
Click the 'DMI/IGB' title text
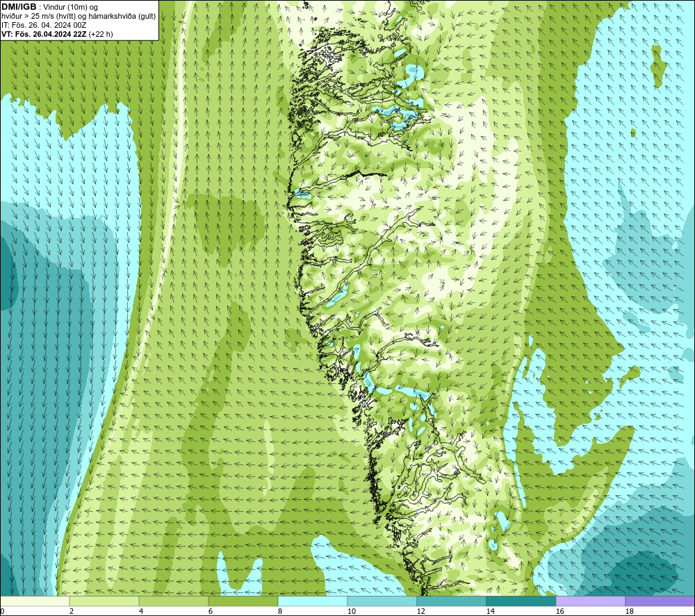(x=19, y=7)
